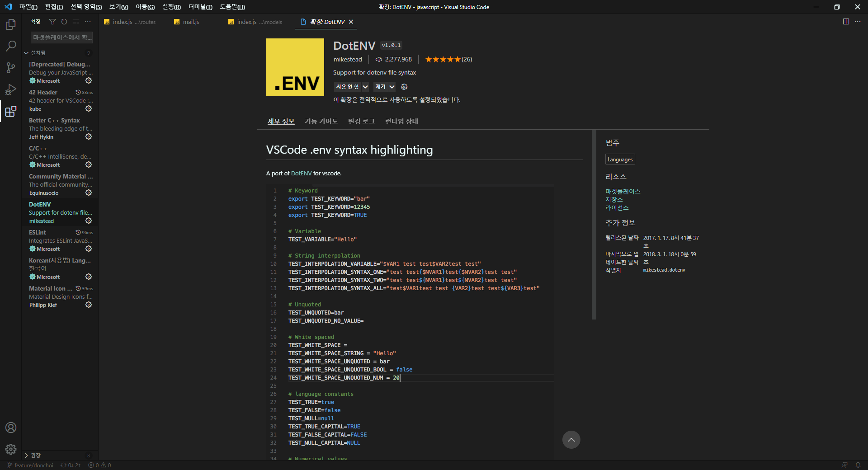Open the 터미널 menu
Screen dimensions: 868x470
click(200, 7)
